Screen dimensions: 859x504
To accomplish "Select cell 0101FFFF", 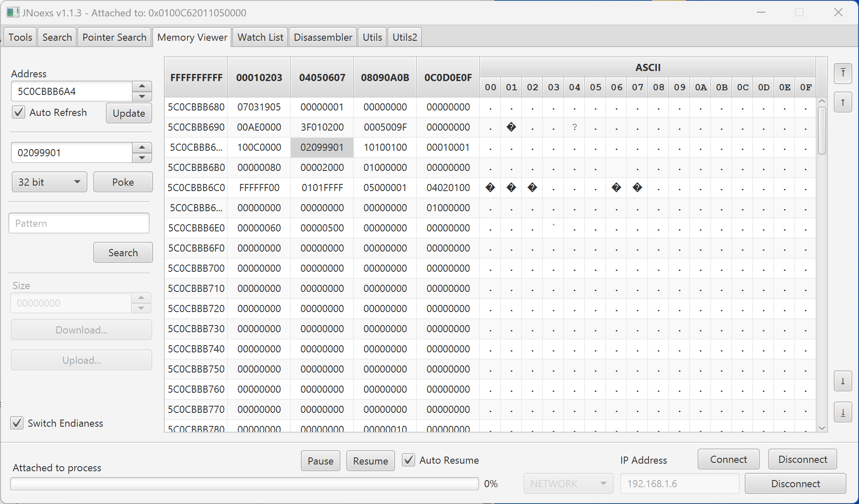I will pos(322,188).
